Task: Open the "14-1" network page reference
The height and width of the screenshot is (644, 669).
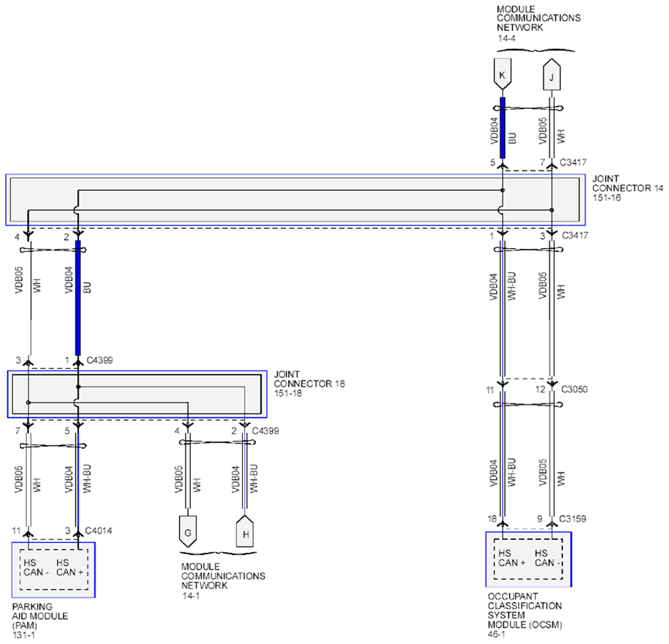Action: coord(191,596)
